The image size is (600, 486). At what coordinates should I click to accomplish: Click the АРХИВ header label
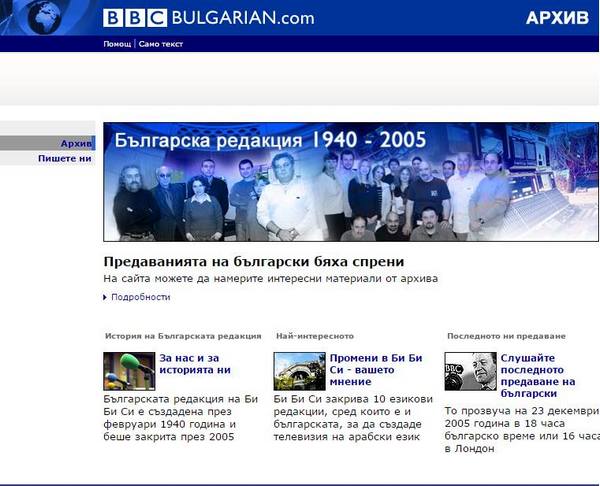click(x=557, y=18)
